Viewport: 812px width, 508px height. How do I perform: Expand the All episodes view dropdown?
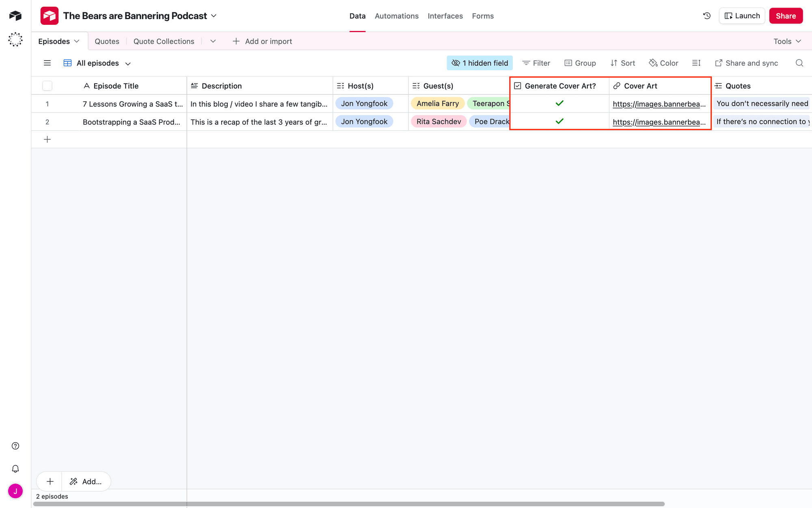pyautogui.click(x=128, y=64)
